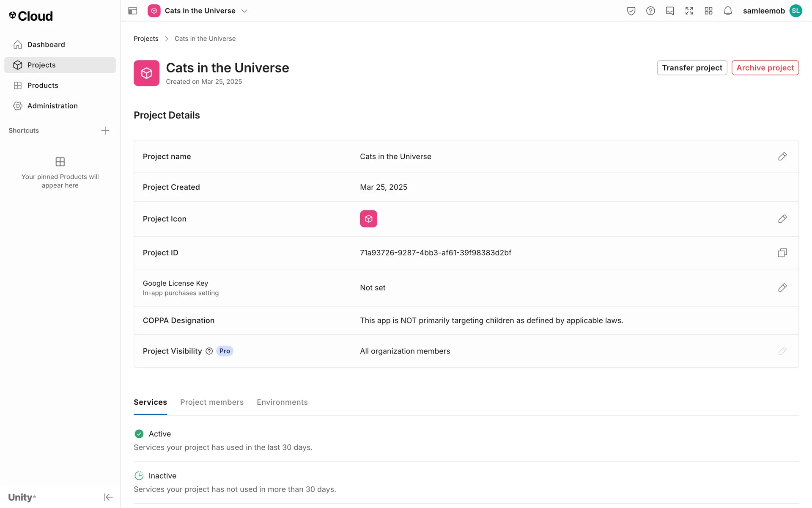Toggle the sidebar panel icon in header
This screenshot has width=812, height=508.
[x=132, y=11]
